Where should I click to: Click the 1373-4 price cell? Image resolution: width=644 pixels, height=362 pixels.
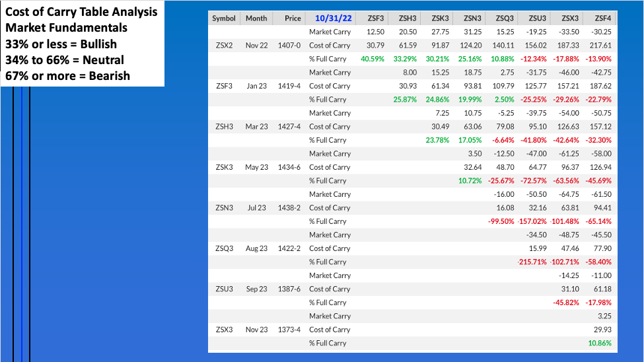pyautogui.click(x=289, y=330)
